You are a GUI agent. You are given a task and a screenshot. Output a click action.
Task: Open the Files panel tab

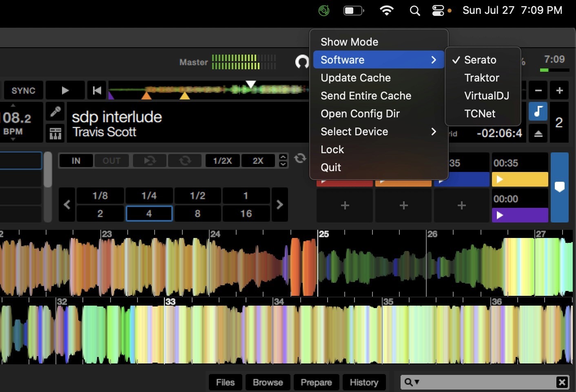point(225,382)
